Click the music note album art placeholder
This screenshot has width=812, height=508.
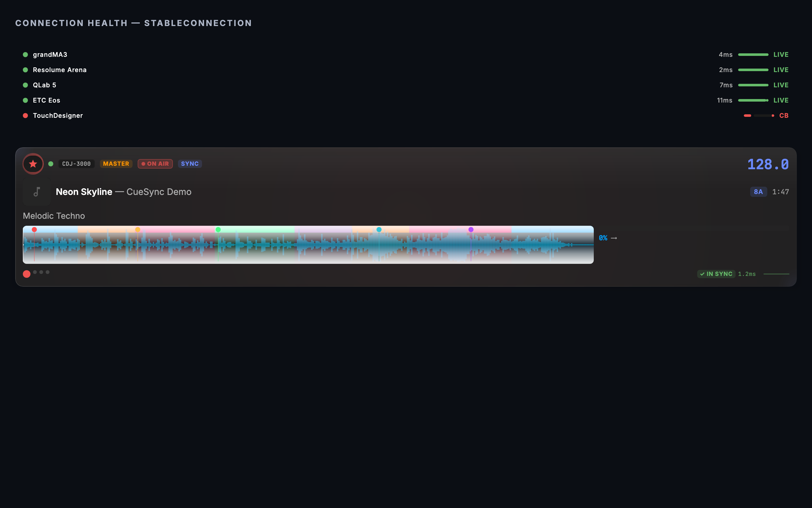(x=36, y=192)
